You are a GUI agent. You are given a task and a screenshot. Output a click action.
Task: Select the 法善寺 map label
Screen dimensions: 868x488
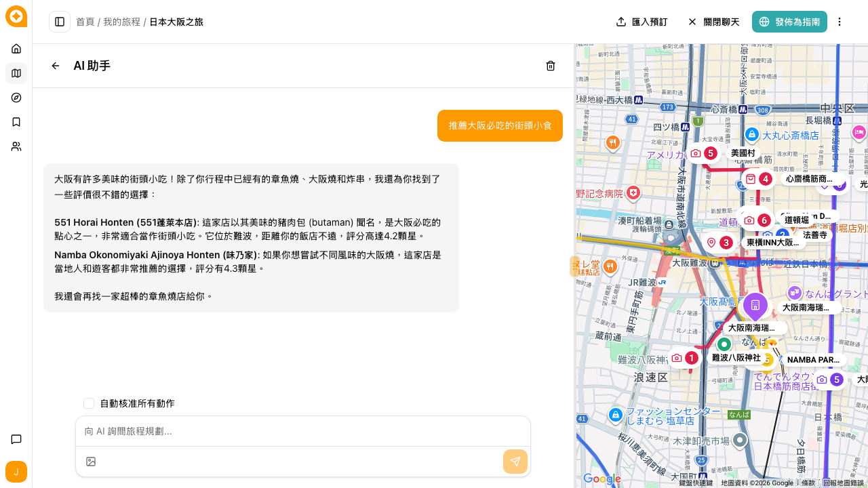(815, 235)
